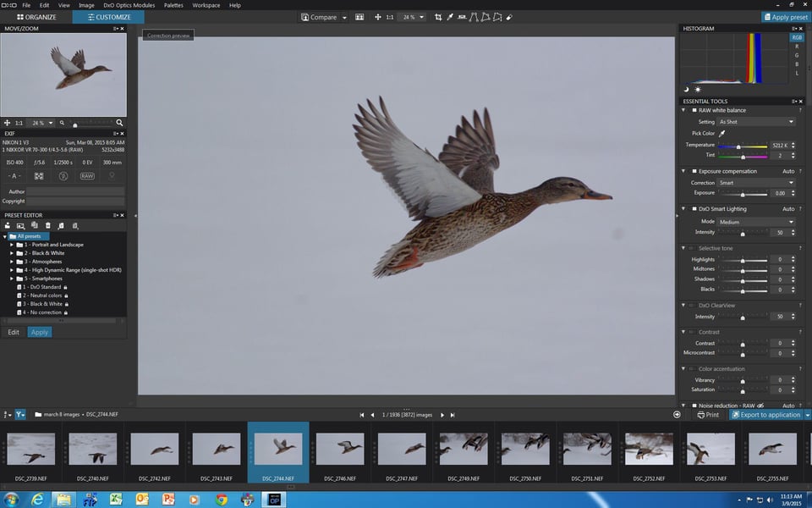
Task: Open the white balance Setting dropdown (As Shot)
Action: click(x=756, y=122)
